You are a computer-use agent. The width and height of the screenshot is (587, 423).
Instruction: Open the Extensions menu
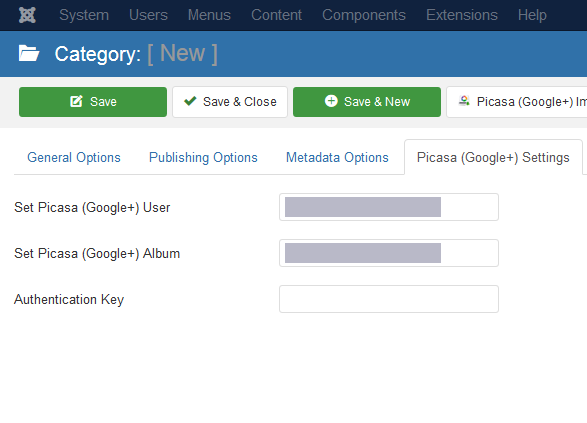(x=462, y=15)
